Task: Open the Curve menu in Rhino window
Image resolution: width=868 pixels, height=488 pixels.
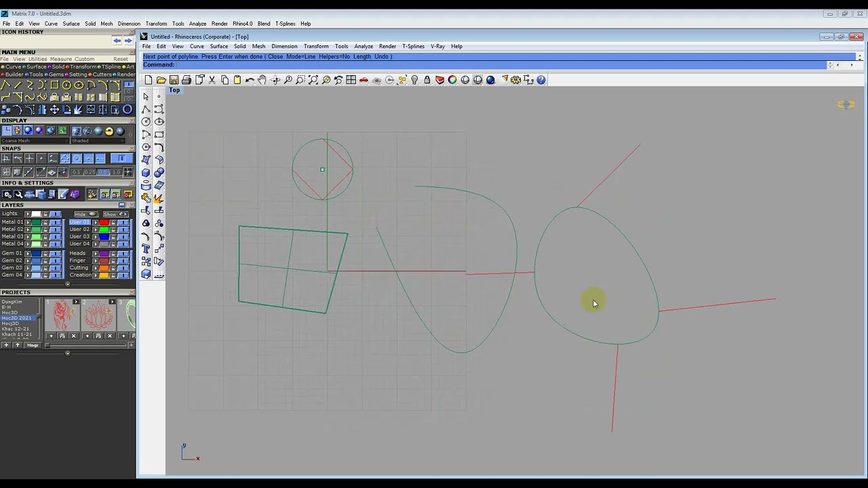Action: 197,46
